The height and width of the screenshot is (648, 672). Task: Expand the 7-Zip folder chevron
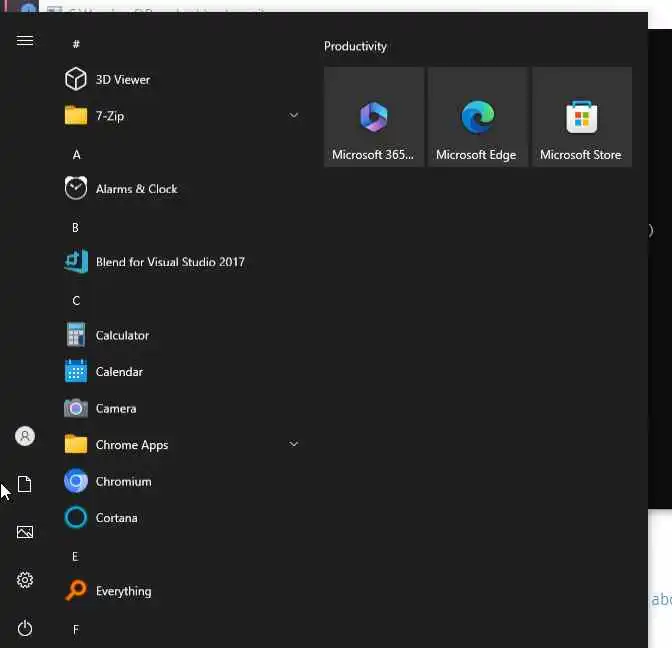tap(294, 115)
